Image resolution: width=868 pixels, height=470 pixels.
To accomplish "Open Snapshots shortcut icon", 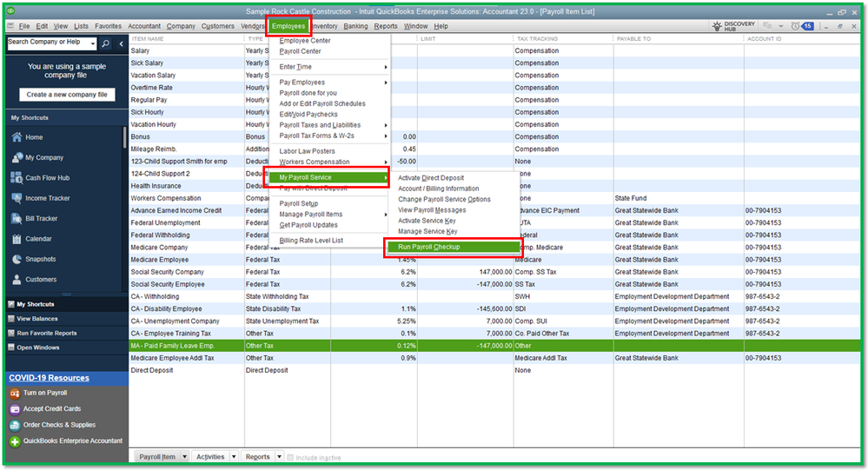I will coord(17,259).
